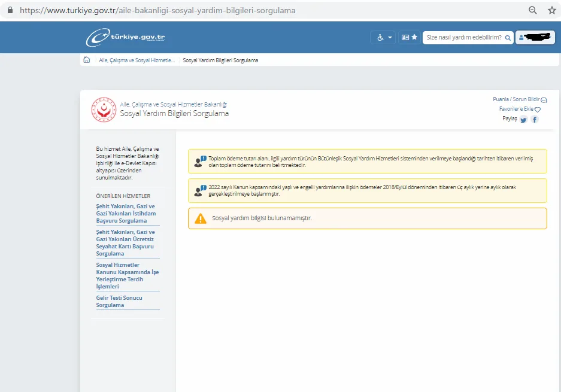Open 'Gelir Testi Sonucu Sorgulama' link
Image resolution: width=561 pixels, height=392 pixels.
point(119,302)
